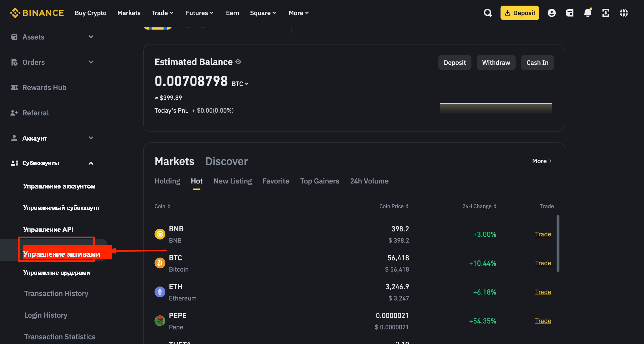Open Login History
Viewport: 644px width, 344px height.
point(46,315)
